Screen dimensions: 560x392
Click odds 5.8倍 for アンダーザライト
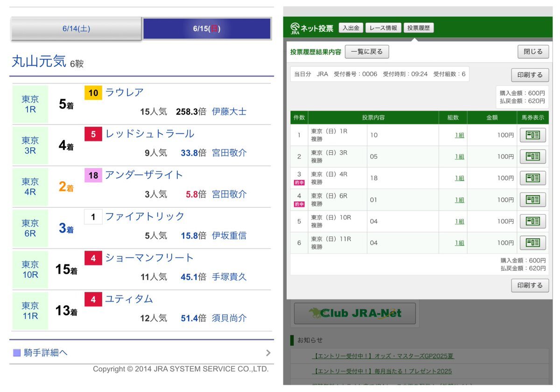click(x=196, y=194)
